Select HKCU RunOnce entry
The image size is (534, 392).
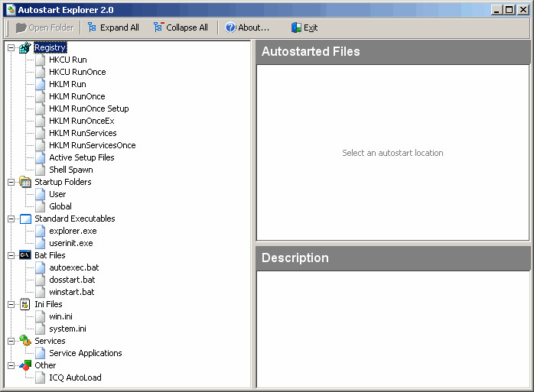coord(77,72)
